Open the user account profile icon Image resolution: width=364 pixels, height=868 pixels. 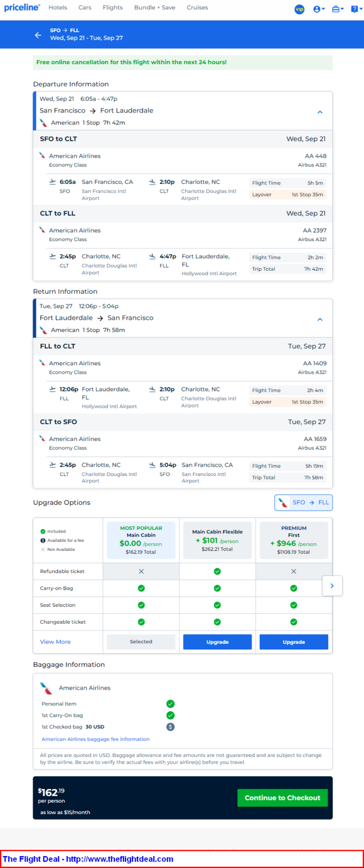coord(319,9)
